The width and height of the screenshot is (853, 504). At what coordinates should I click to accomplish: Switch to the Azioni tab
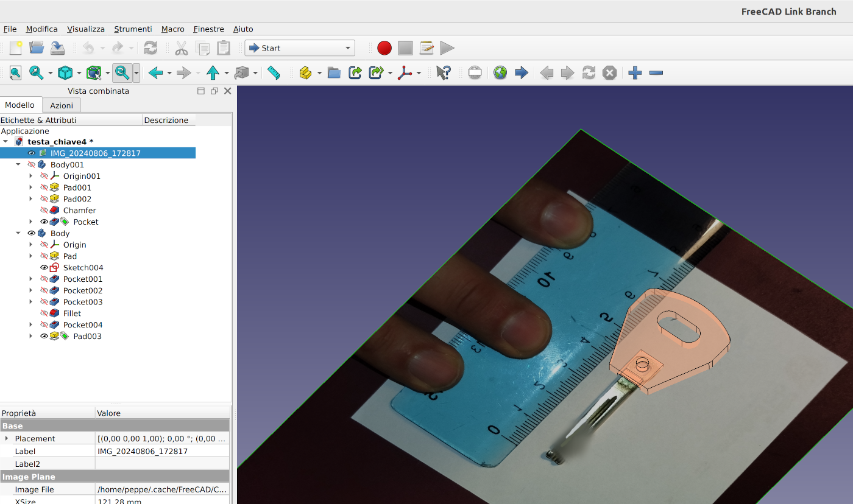62,106
